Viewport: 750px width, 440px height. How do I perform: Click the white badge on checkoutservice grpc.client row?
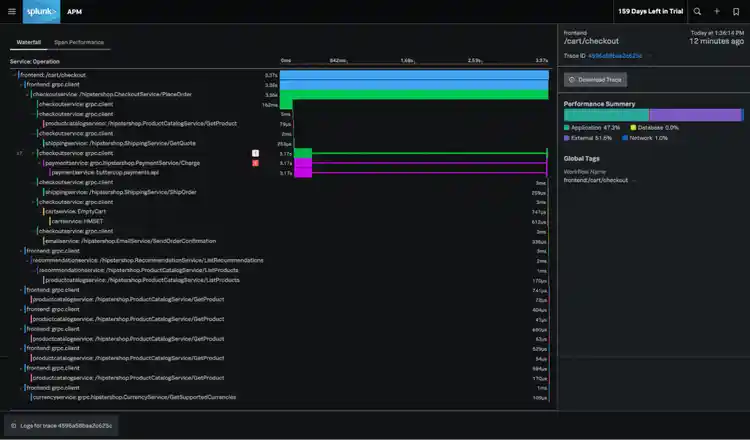255,153
